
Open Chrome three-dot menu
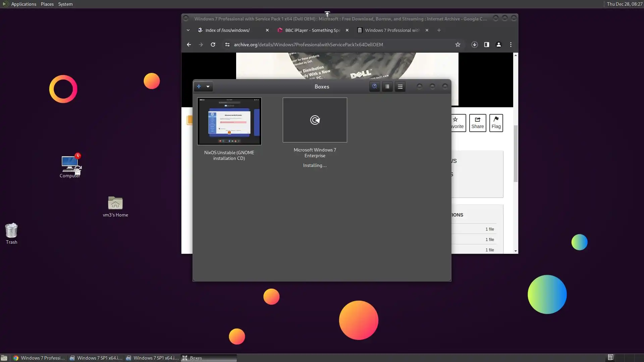point(511,45)
